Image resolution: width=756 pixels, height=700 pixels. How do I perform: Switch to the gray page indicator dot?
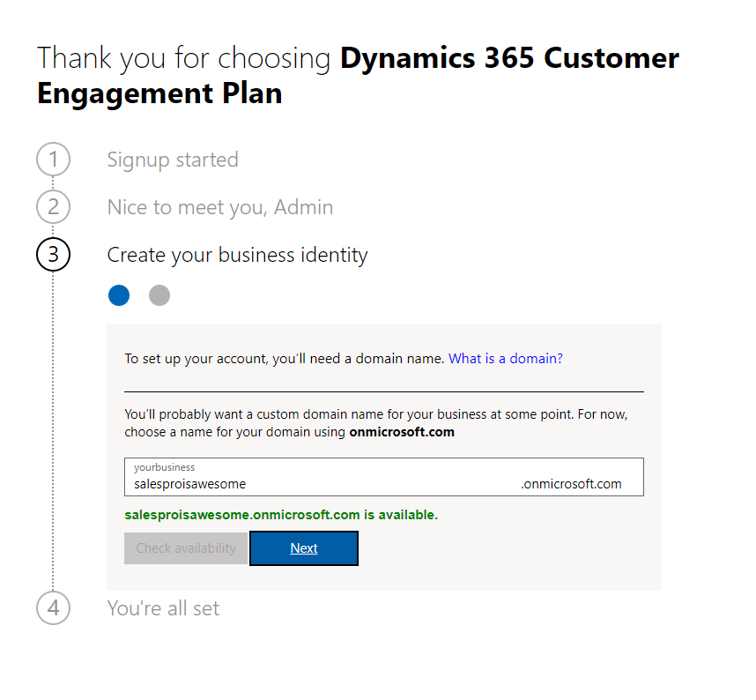click(159, 295)
